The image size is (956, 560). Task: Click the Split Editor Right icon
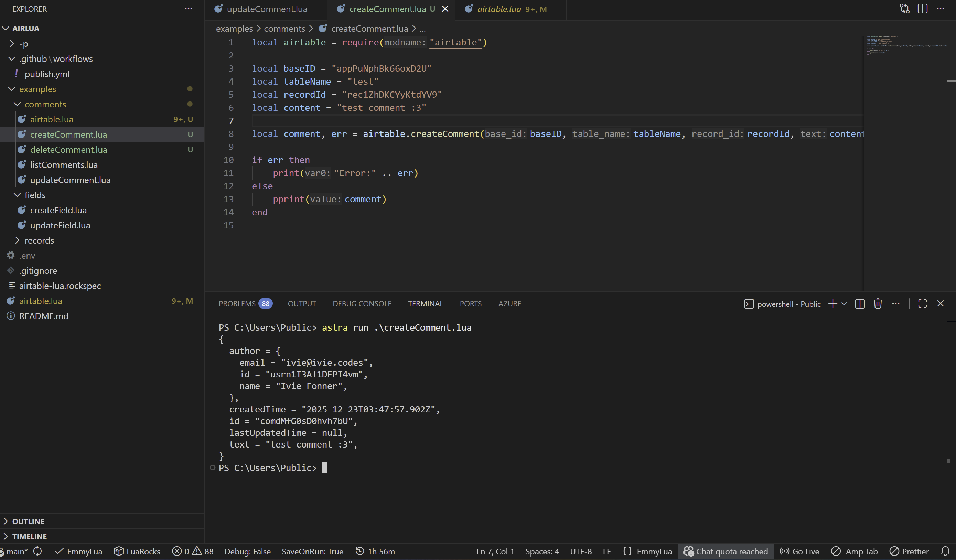(x=922, y=9)
